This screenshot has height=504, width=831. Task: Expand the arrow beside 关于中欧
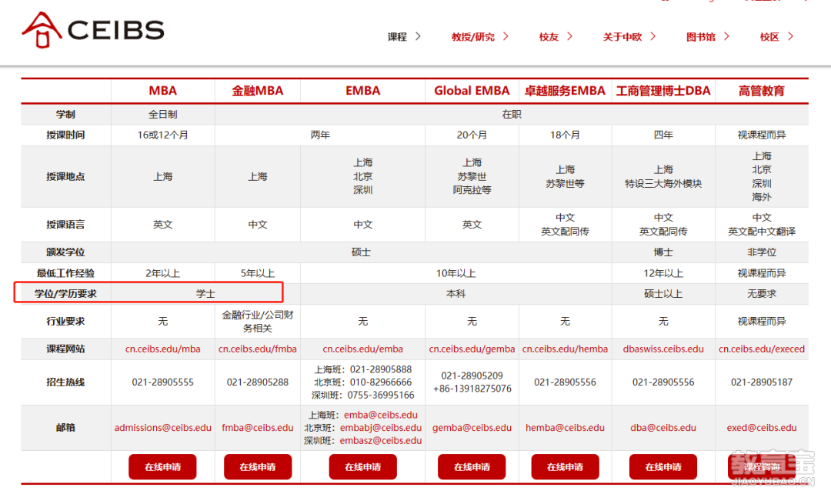click(x=653, y=36)
